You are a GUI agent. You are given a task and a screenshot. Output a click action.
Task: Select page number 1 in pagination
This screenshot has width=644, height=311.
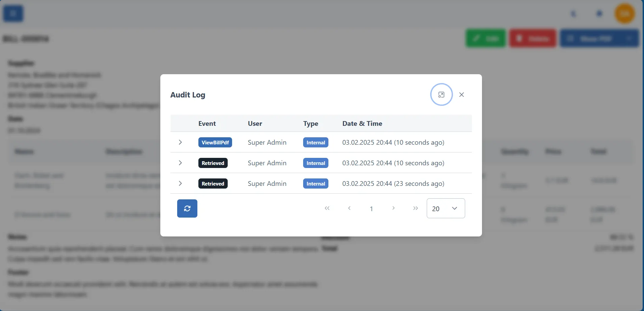(372, 208)
